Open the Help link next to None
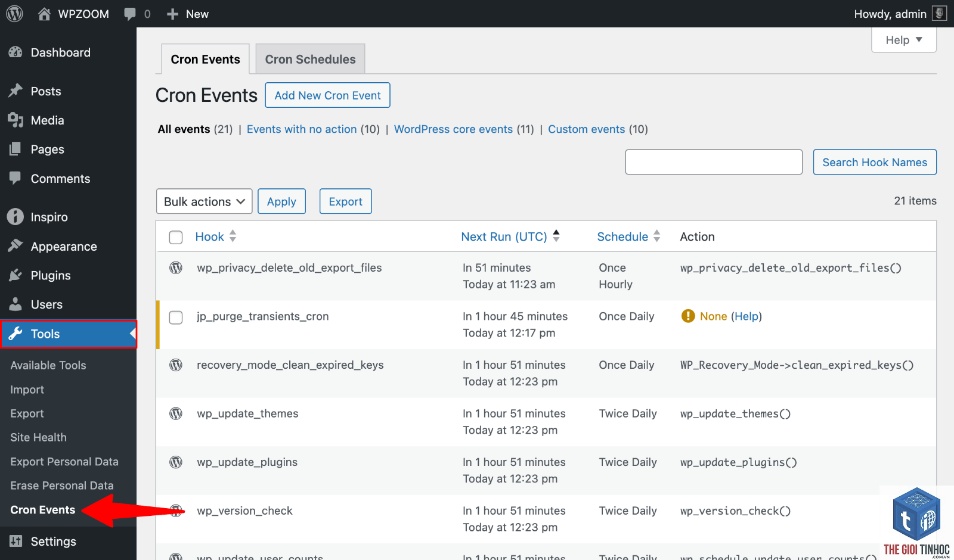The height and width of the screenshot is (560, 954). click(747, 316)
